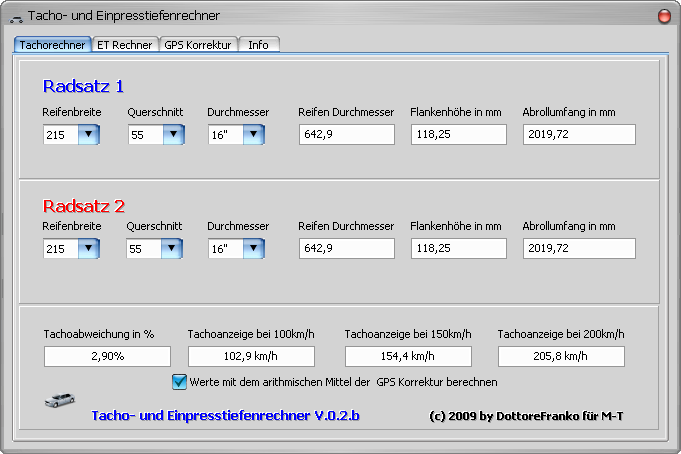
Task: Select the Info tab
Action: pyautogui.click(x=258, y=45)
